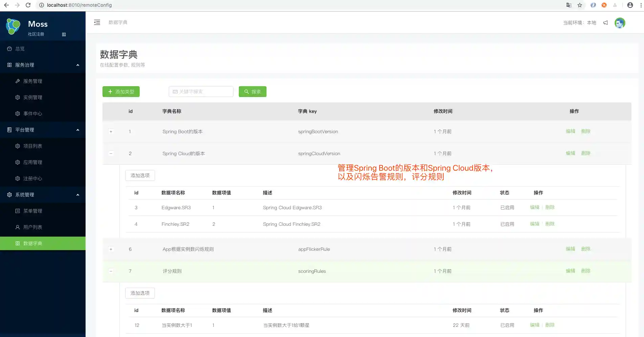Viewport: 644px width, 337px height.
Task: Click the 关键字搜索 input field
Action: pos(201,91)
